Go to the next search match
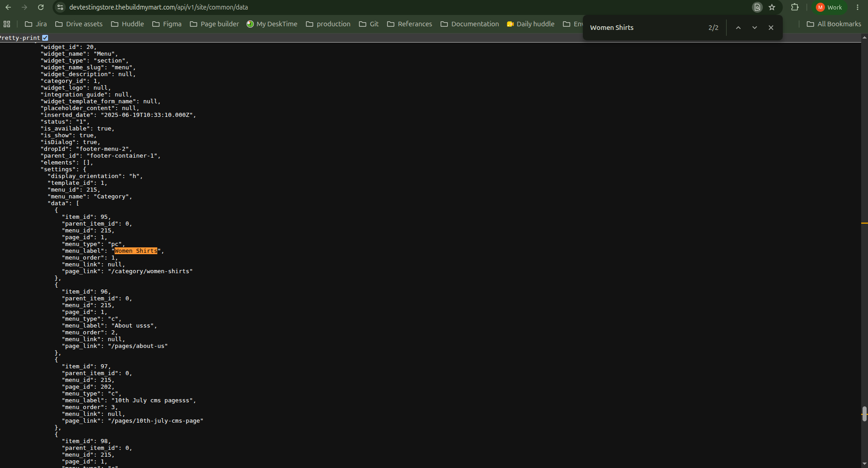The image size is (868, 468). (755, 28)
